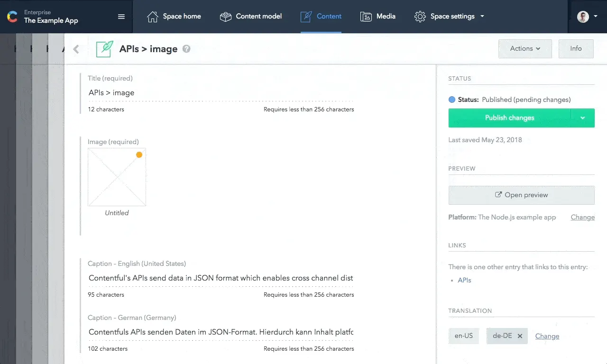Click the help question mark icon
The width and height of the screenshot is (607, 364).
tap(186, 49)
